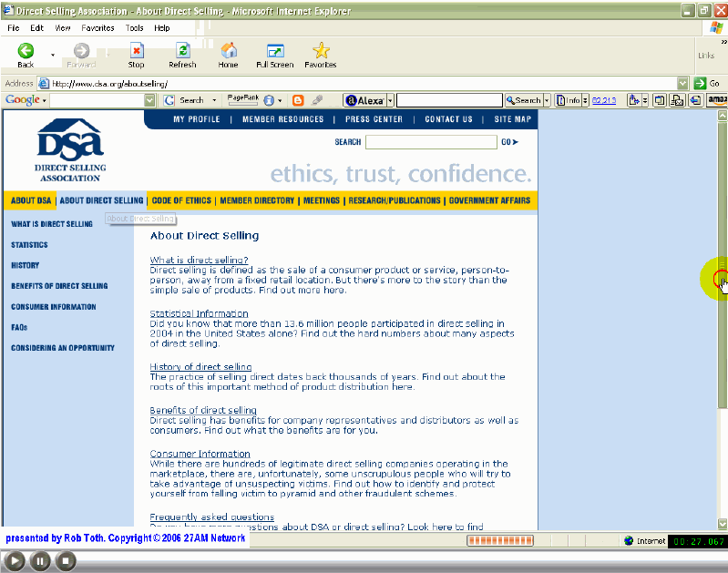Click the Blogger icon in Google toolbar

point(298,100)
